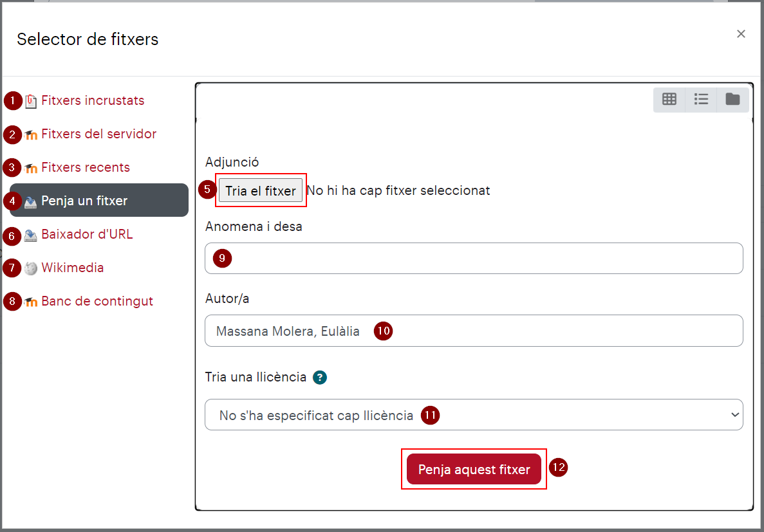The image size is (764, 532).
Task: Select the Penja un fitxer repository
Action: 99,200
